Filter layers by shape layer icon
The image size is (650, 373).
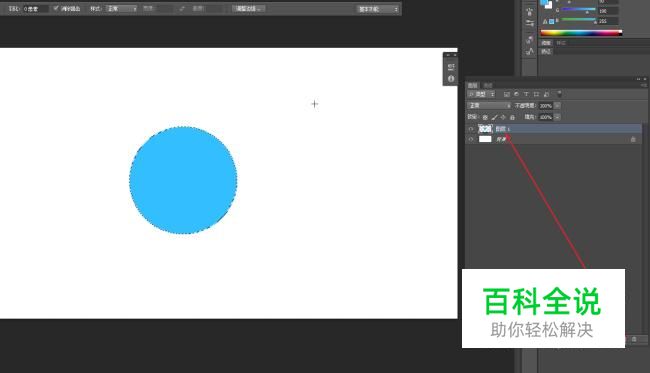point(536,94)
